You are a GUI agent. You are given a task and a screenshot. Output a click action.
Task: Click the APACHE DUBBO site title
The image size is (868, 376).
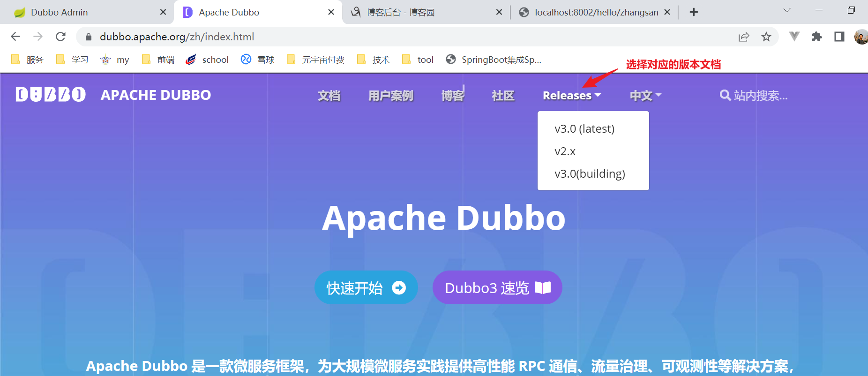point(156,95)
